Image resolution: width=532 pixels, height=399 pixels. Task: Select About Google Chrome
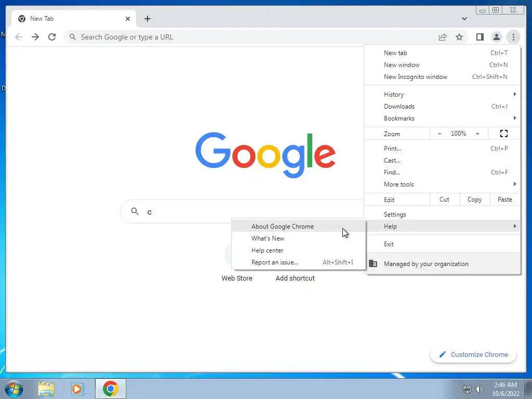click(298, 227)
